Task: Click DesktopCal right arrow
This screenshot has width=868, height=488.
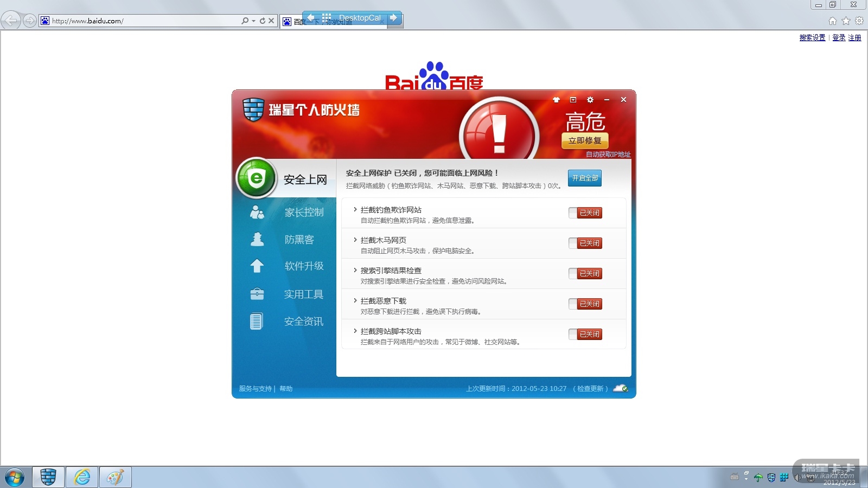Action: point(393,18)
